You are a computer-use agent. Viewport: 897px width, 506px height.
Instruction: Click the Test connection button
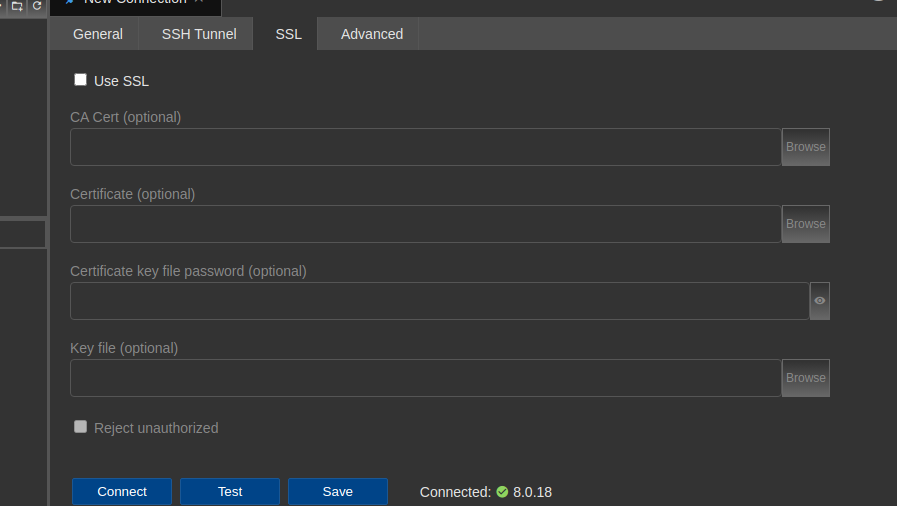click(x=230, y=492)
